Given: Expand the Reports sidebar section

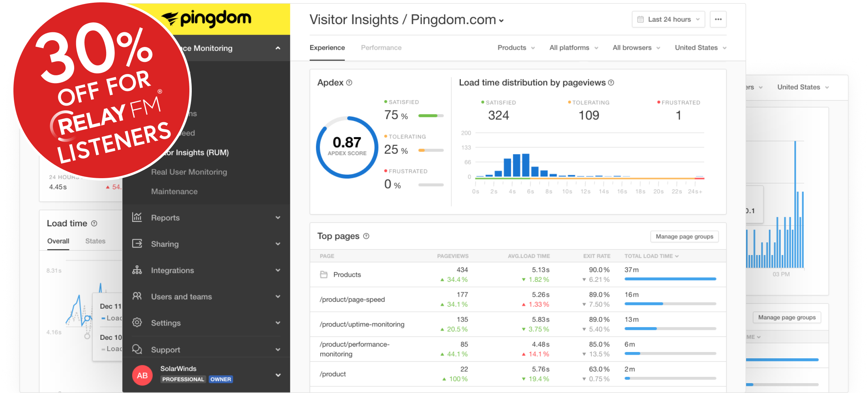Looking at the screenshot, I should pos(278,218).
